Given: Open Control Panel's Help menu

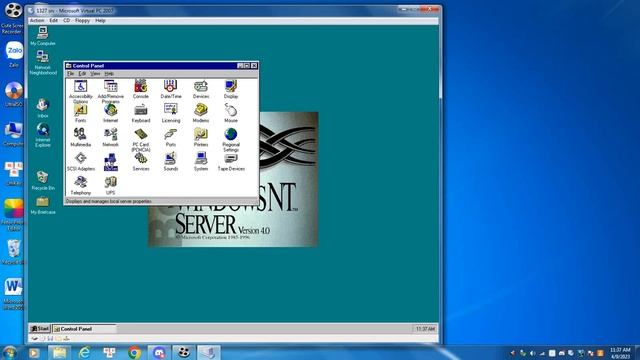Looking at the screenshot, I should click(x=109, y=73).
